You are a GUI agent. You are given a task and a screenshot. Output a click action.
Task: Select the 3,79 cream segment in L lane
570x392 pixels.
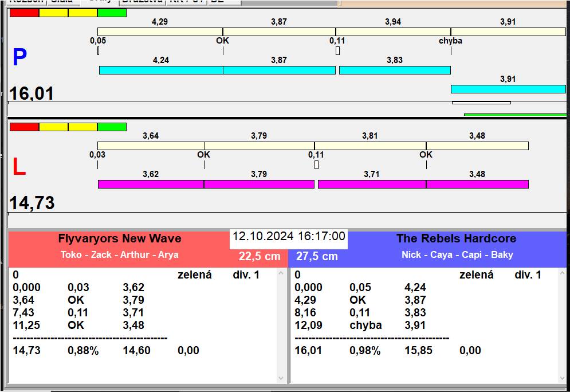tap(259, 146)
